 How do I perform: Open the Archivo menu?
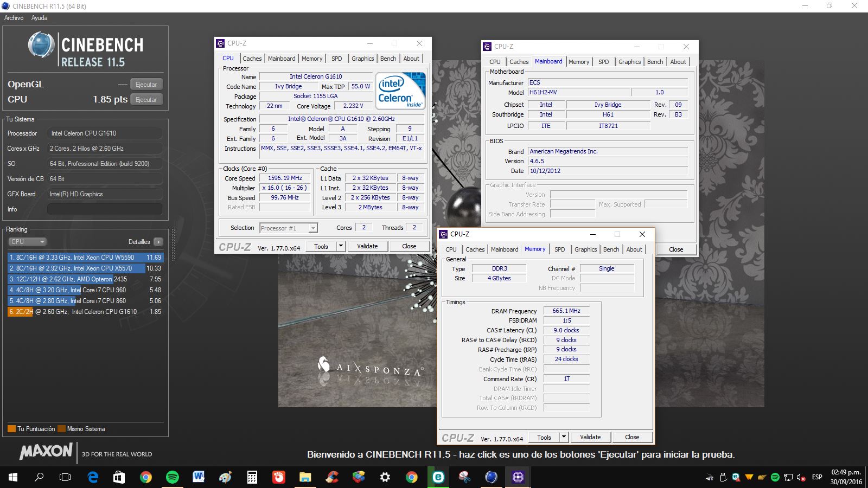point(14,18)
